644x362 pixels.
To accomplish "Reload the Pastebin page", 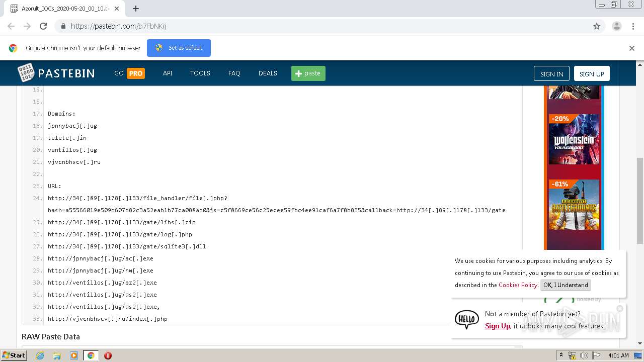I will point(43,26).
